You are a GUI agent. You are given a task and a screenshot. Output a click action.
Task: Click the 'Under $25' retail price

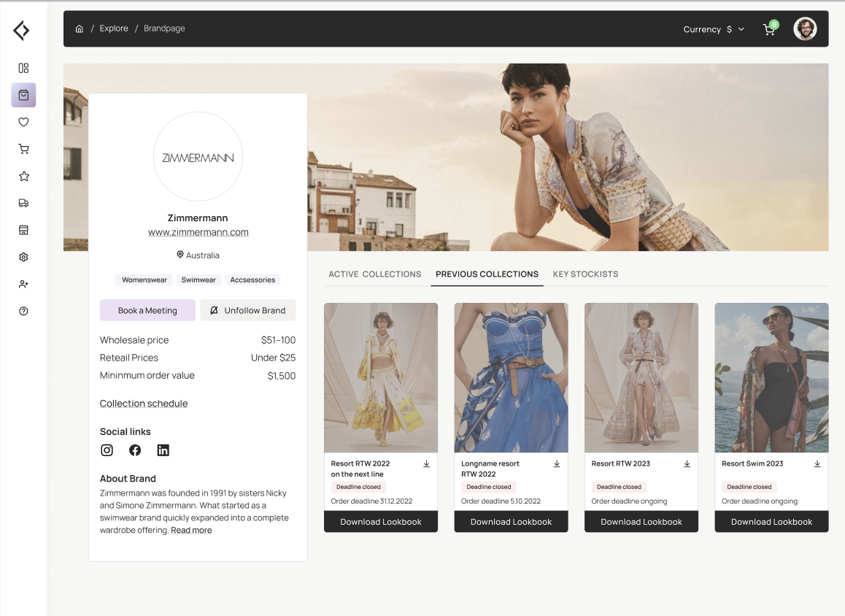(x=273, y=358)
